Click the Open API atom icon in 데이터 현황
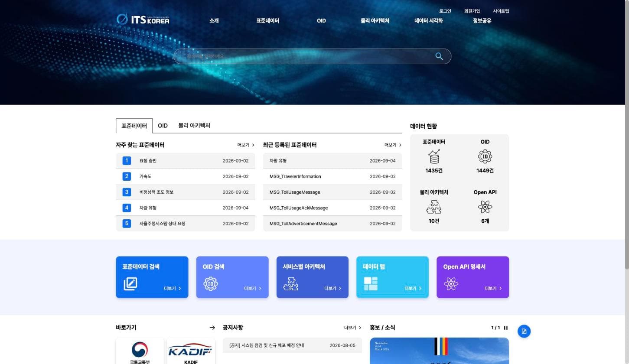Image resolution: width=629 pixels, height=364 pixels. pyautogui.click(x=485, y=207)
